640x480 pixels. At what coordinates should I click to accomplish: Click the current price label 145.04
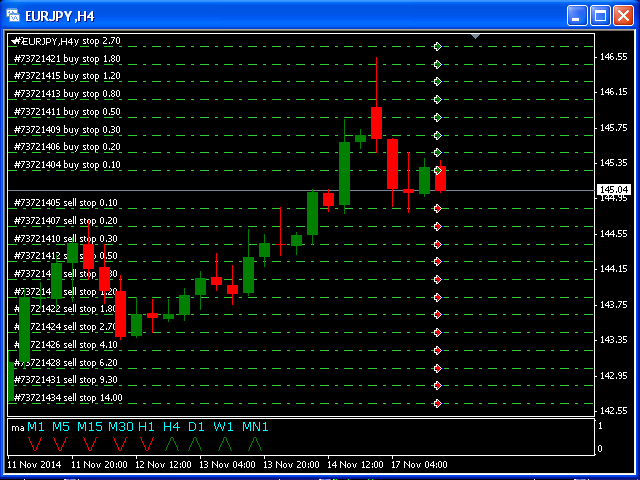(613, 190)
